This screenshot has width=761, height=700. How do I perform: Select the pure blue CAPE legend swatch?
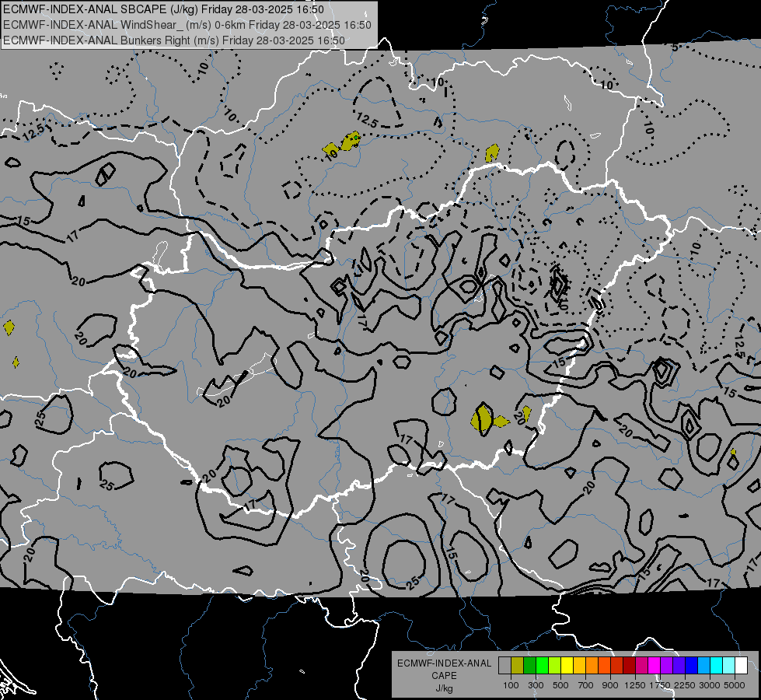692,665
